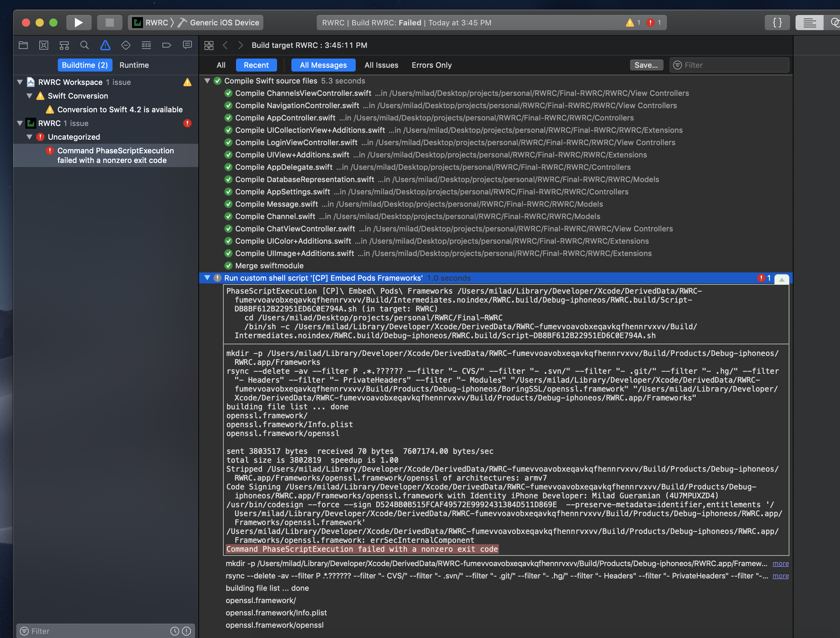Switch to the Runtime issues tab

tap(134, 65)
